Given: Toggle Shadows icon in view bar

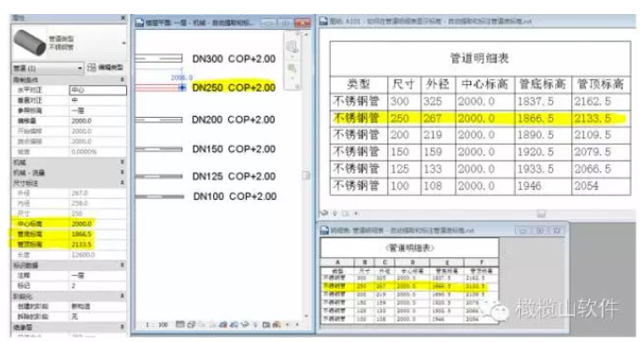Looking at the screenshot, I should 212,324.
